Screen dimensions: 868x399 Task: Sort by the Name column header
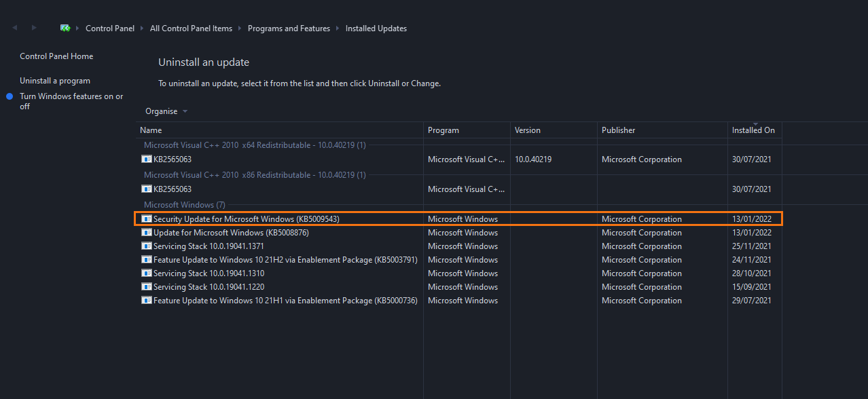tap(280, 130)
